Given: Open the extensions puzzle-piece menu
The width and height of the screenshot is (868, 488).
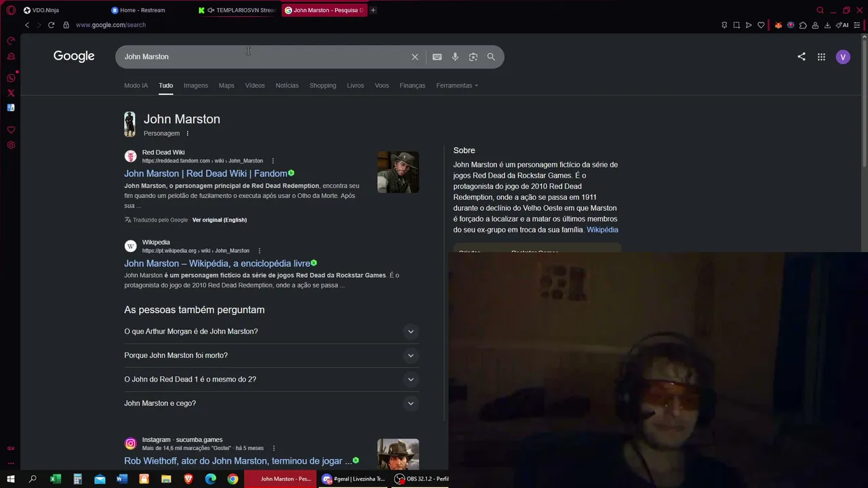Looking at the screenshot, I should pyautogui.click(x=803, y=25).
